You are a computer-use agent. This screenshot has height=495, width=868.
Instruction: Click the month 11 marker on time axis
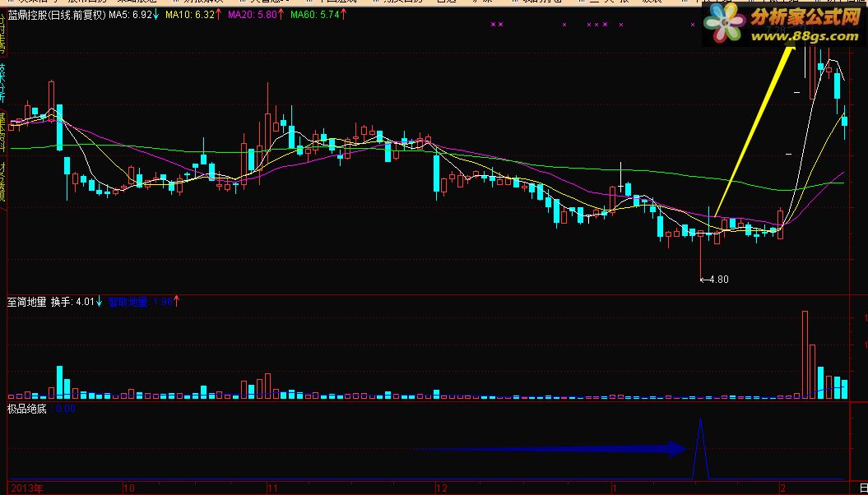[x=272, y=488]
